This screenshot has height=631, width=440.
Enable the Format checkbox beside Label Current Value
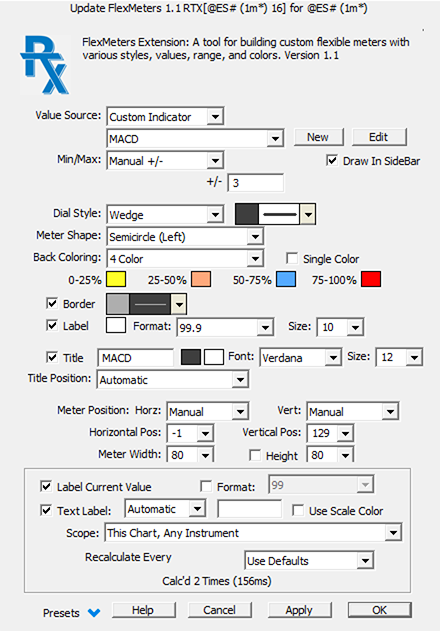click(x=206, y=486)
